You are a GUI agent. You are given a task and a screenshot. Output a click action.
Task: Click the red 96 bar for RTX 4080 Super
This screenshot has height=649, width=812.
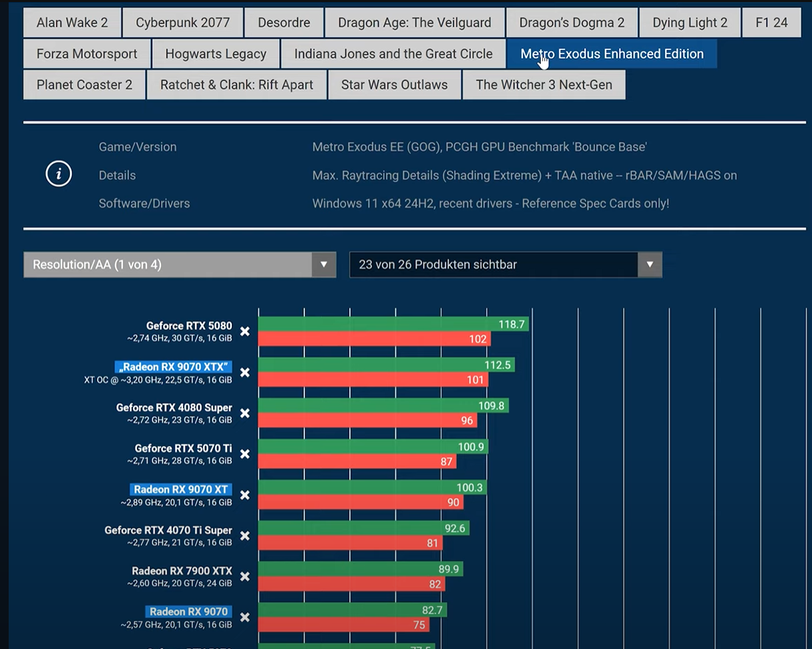[x=367, y=421]
